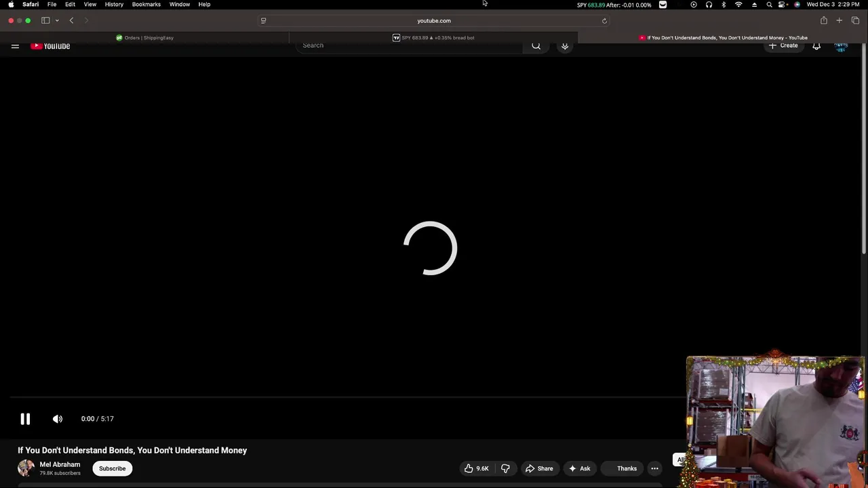Show Safari tab overview
The image size is (868, 488).
pyautogui.click(x=855, y=20)
